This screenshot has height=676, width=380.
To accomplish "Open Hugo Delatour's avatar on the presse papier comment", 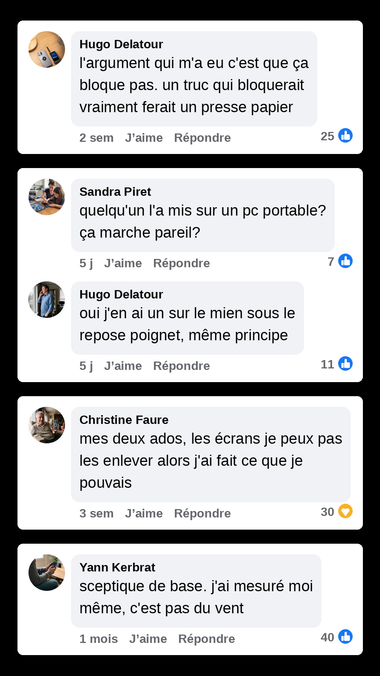I will (47, 50).
